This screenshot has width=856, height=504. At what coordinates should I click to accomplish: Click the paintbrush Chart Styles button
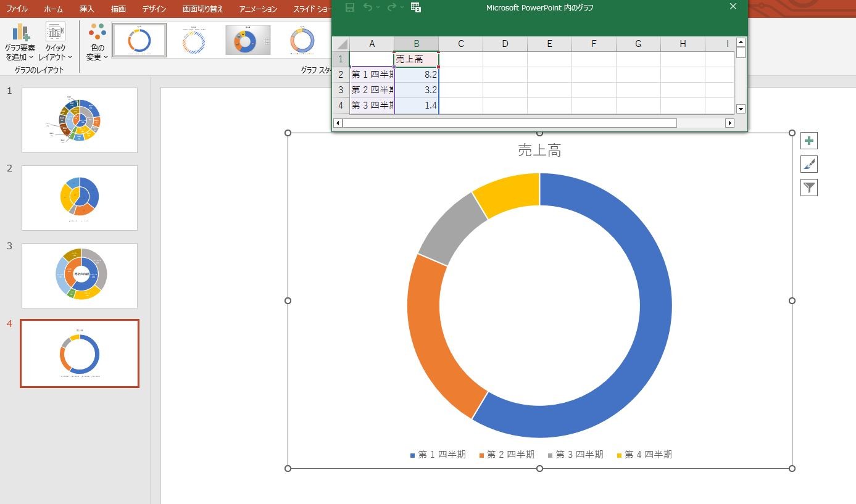809,164
